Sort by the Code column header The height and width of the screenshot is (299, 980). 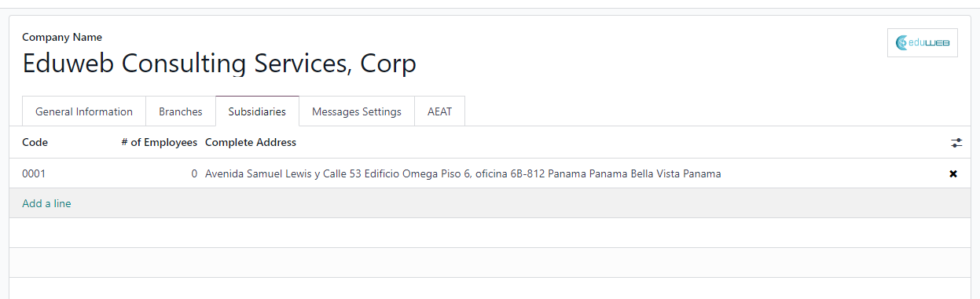(x=35, y=142)
